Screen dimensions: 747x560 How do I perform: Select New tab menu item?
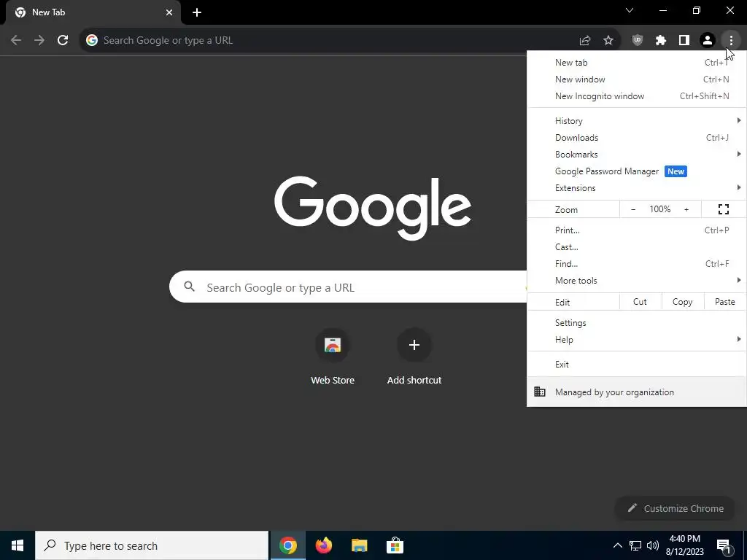[x=636, y=63]
